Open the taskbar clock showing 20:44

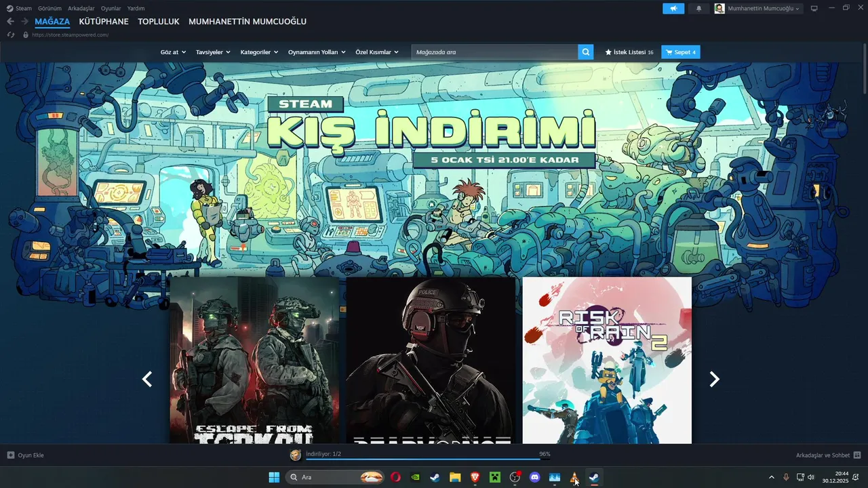pos(835,477)
